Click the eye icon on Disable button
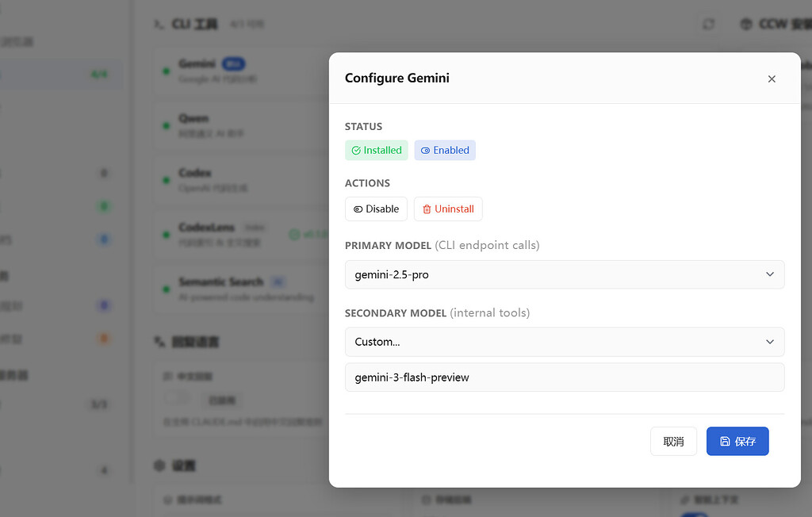Screen dimensions: 812x517 pos(358,209)
